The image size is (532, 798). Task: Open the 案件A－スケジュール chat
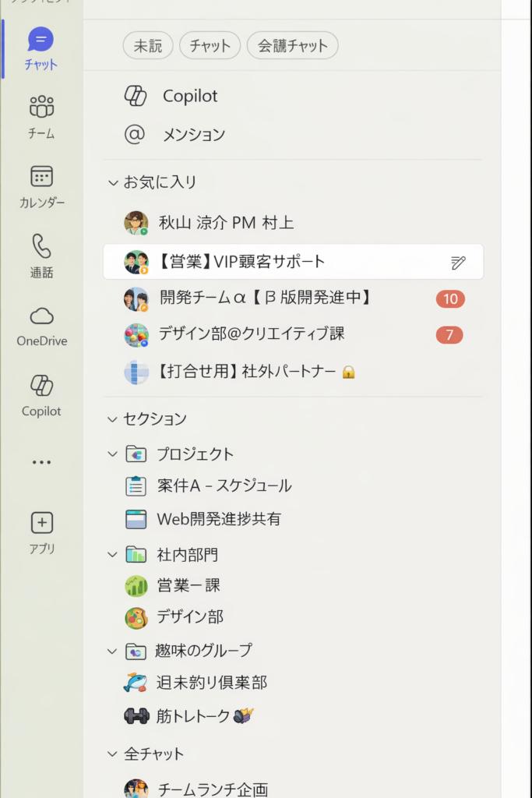click(x=224, y=486)
